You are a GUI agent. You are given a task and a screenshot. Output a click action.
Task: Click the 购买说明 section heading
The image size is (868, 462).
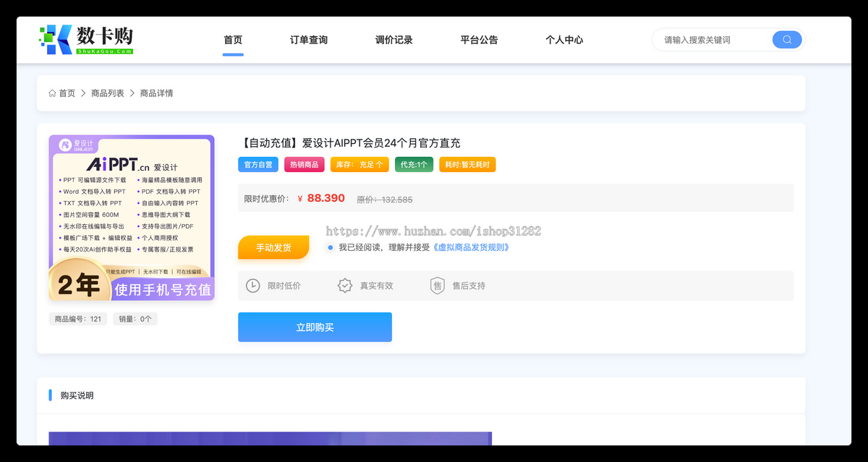tap(77, 395)
